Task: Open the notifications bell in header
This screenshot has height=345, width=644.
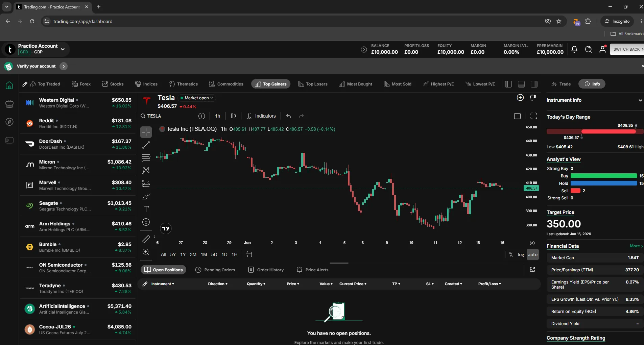Action: coord(574,49)
